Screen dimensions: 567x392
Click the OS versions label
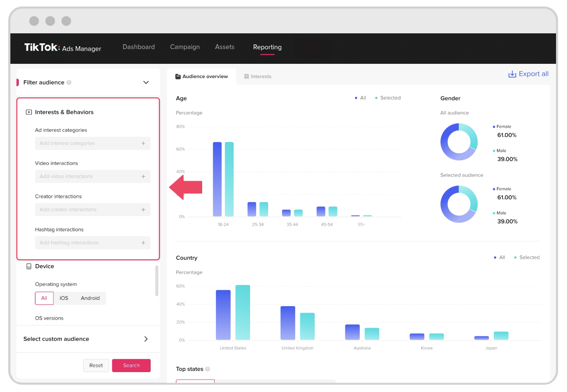click(x=49, y=318)
